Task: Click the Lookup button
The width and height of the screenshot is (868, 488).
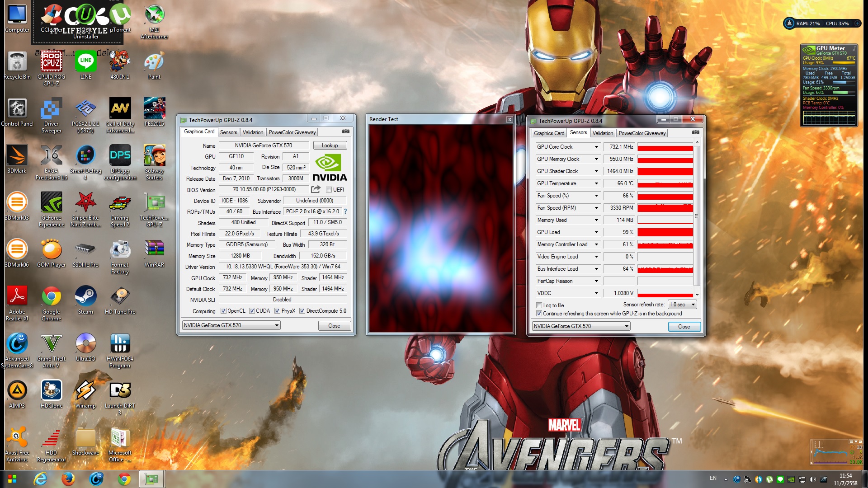Action: tap(330, 145)
